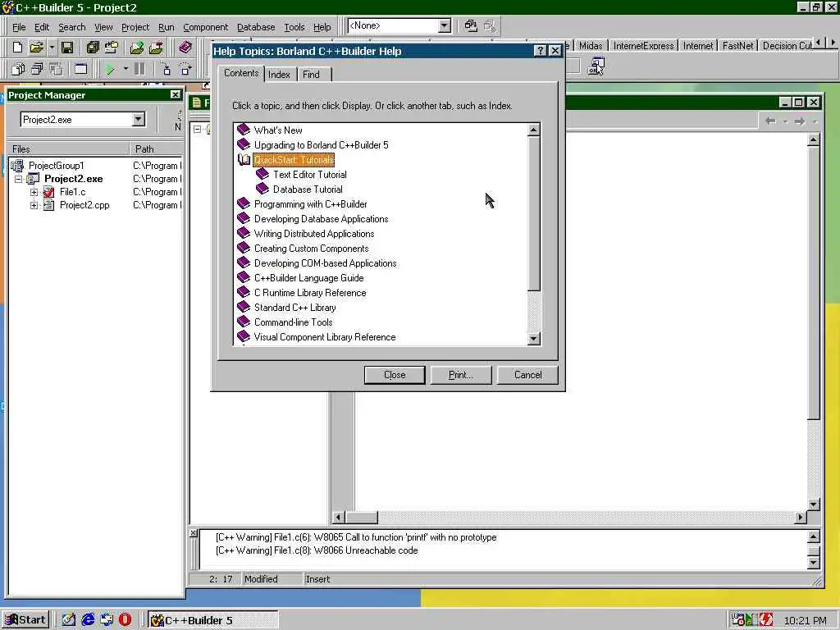This screenshot has width=840, height=630.
Task: Select Visual Component Library Reference topic
Action: [x=325, y=337]
